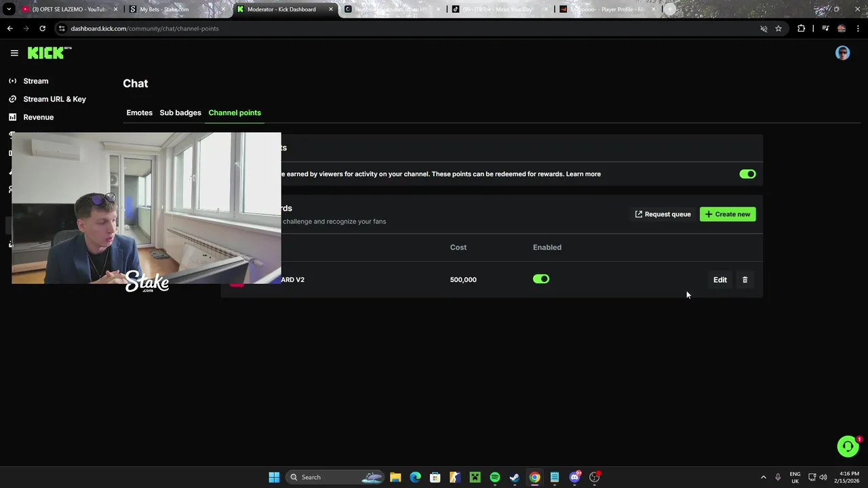Delete the 500,000 reward with trash icon
Viewport: 868px width, 488px height.
pyautogui.click(x=745, y=280)
